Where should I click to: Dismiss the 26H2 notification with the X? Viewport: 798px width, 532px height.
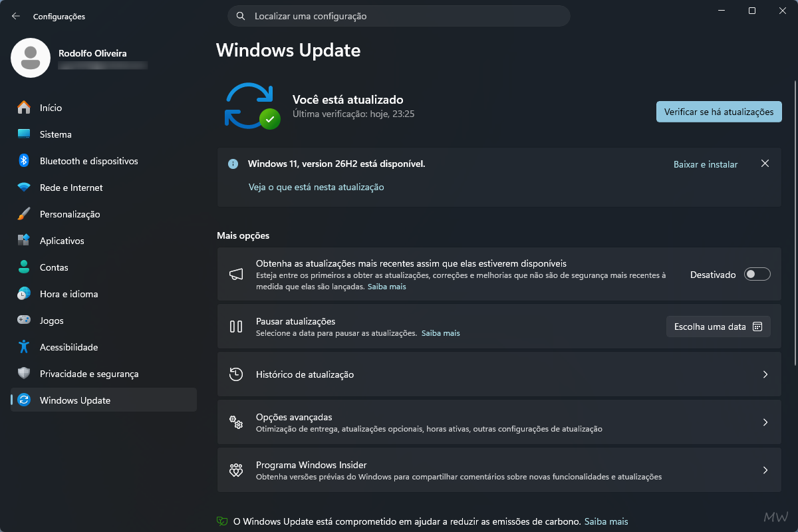pos(765,164)
